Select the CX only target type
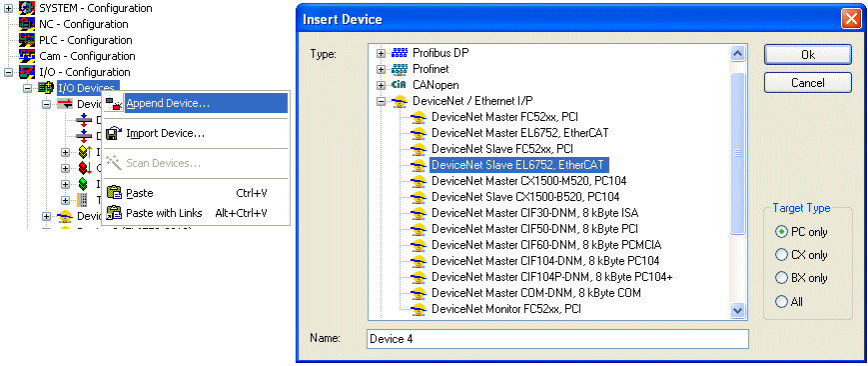 (x=781, y=255)
